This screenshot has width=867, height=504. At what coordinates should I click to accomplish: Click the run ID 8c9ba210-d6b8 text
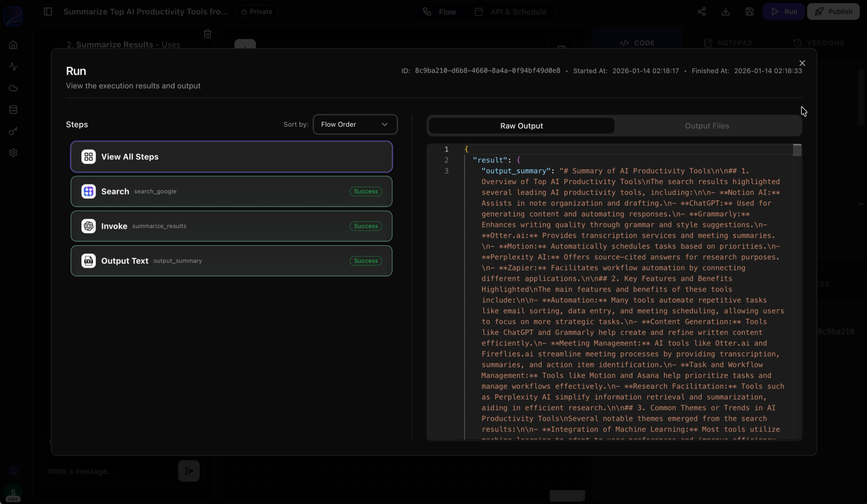pos(487,71)
